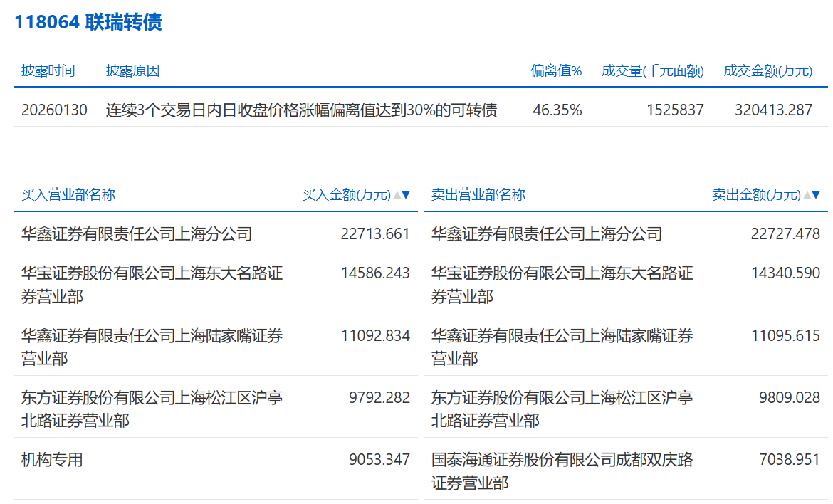The image size is (833, 504).
Task: Select the 卖出营业部名称 column header
Action: click(x=478, y=195)
